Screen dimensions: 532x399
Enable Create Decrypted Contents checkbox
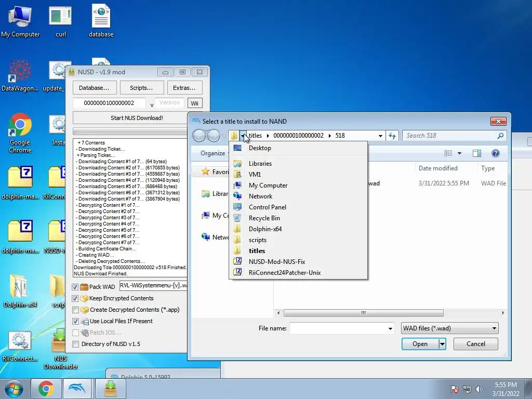(x=75, y=310)
